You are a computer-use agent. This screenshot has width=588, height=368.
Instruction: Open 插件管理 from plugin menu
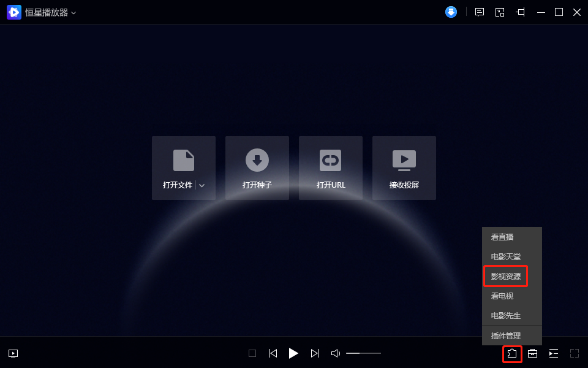click(512, 335)
